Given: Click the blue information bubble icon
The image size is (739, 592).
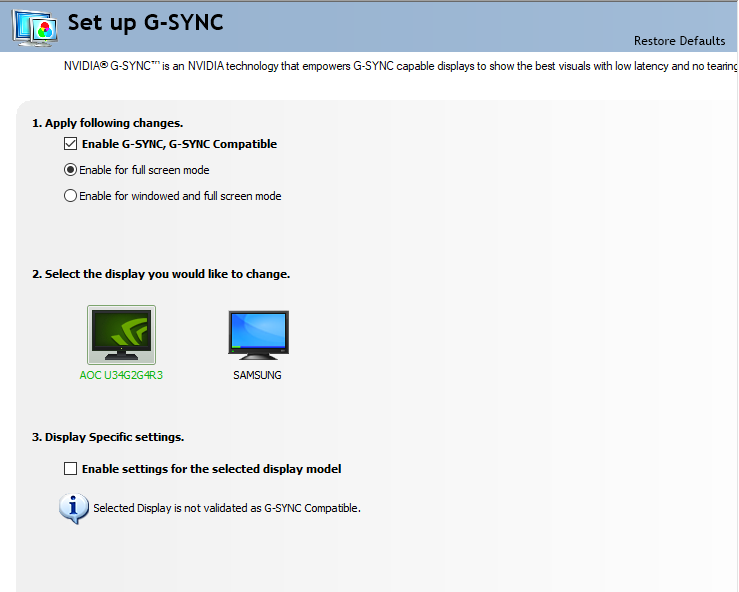Looking at the screenshot, I should coord(74,507).
